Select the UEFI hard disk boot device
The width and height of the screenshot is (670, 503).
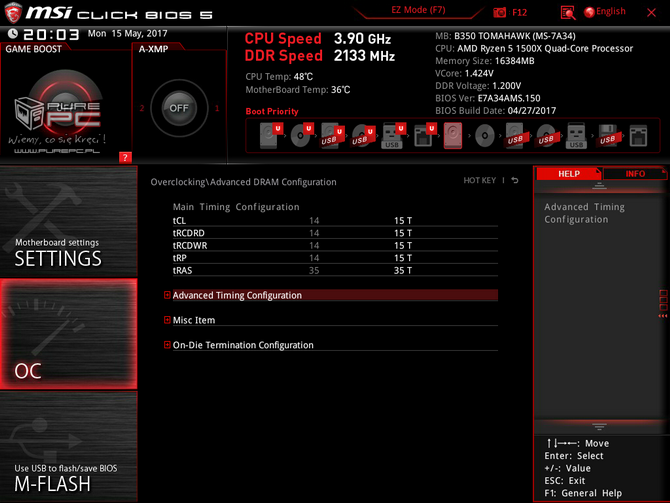pos(270,135)
